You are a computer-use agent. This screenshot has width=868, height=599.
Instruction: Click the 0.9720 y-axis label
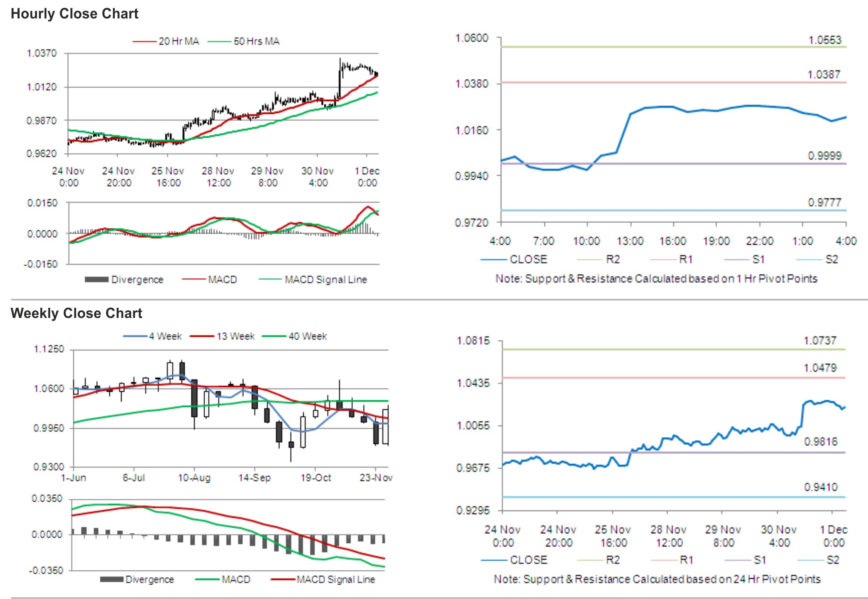472,222
